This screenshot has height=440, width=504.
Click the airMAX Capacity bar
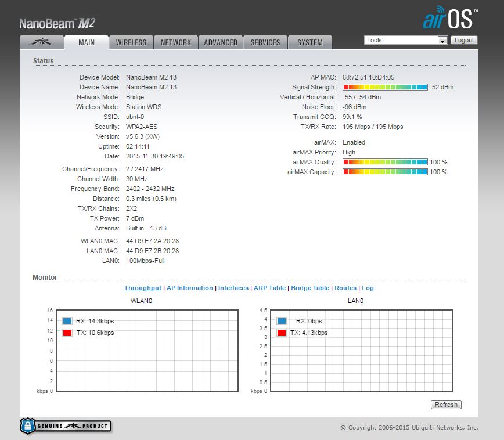point(385,172)
